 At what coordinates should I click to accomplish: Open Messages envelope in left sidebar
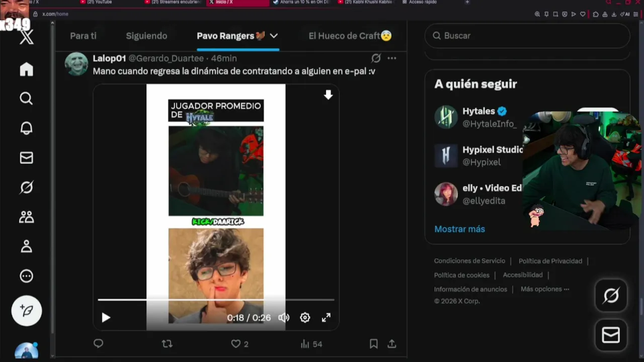(26, 158)
